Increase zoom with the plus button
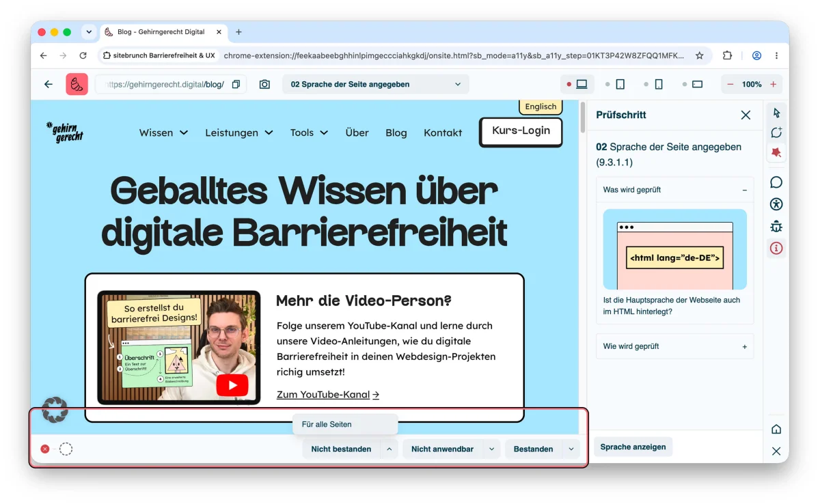 coord(774,84)
